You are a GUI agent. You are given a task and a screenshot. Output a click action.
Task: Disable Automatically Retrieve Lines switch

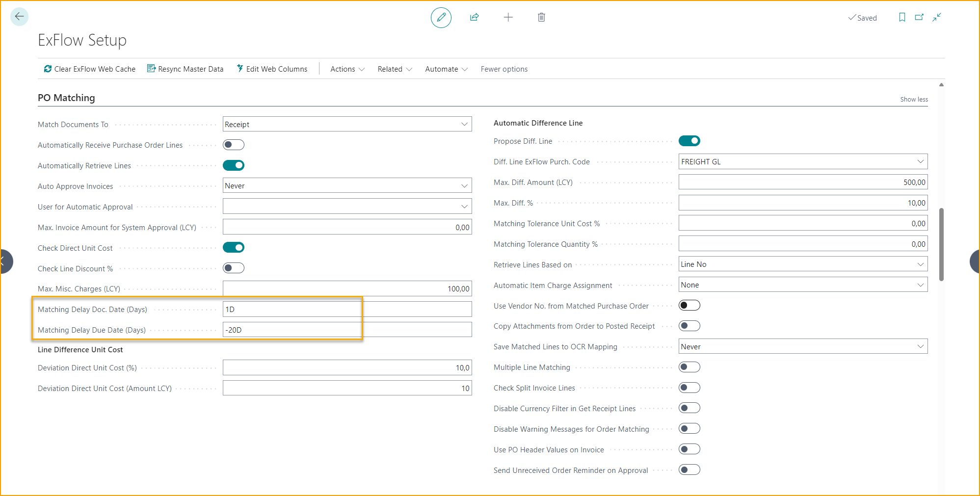coord(234,165)
